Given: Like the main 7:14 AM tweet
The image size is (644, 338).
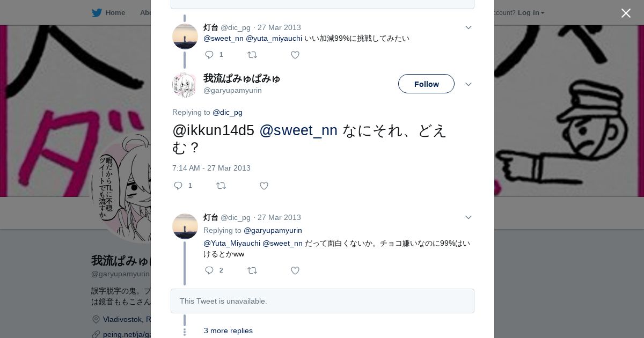Looking at the screenshot, I should tap(264, 186).
